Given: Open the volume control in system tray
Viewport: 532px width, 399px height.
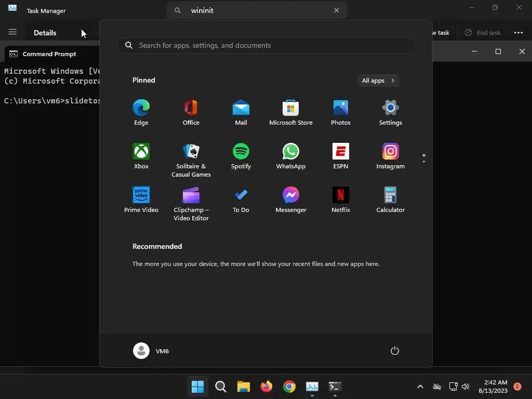Looking at the screenshot, I should pos(465,387).
